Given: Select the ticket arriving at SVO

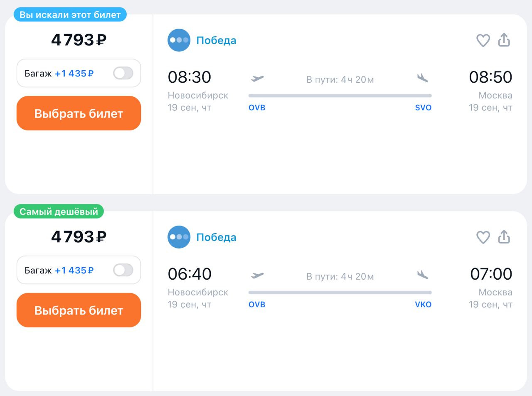Looking at the screenshot, I should click(x=79, y=113).
